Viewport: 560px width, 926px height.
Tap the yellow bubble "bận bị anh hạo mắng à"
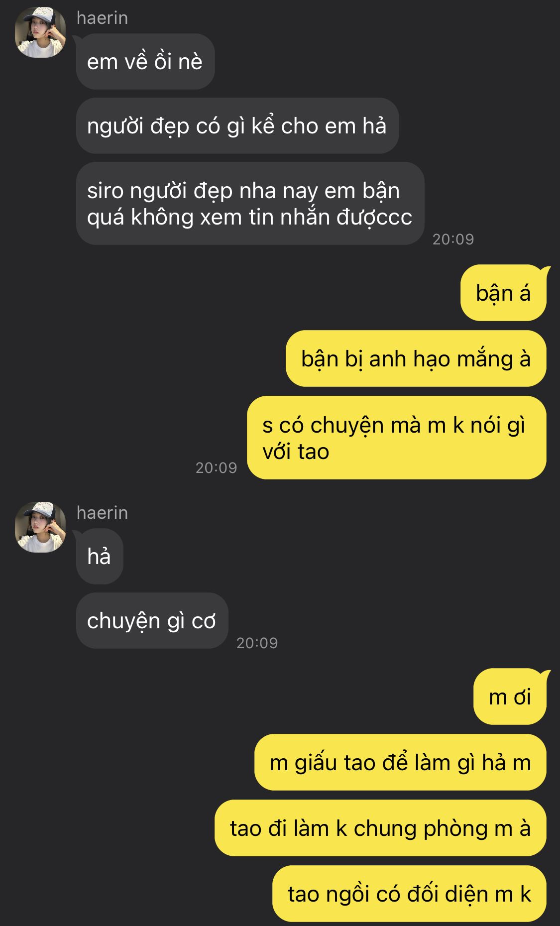[x=416, y=359]
